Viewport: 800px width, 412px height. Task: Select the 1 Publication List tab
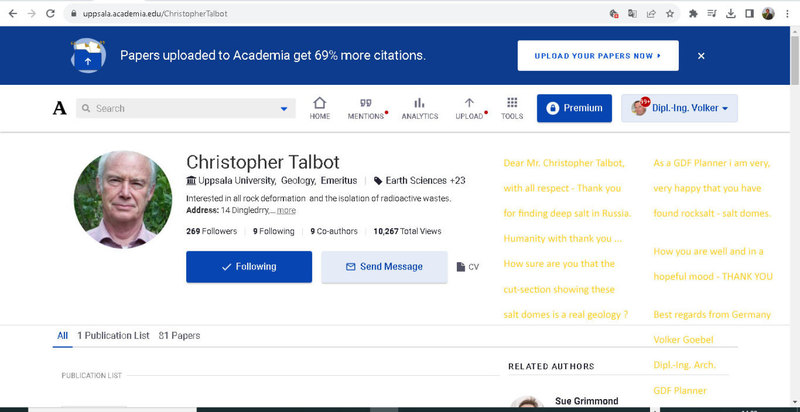coord(113,336)
